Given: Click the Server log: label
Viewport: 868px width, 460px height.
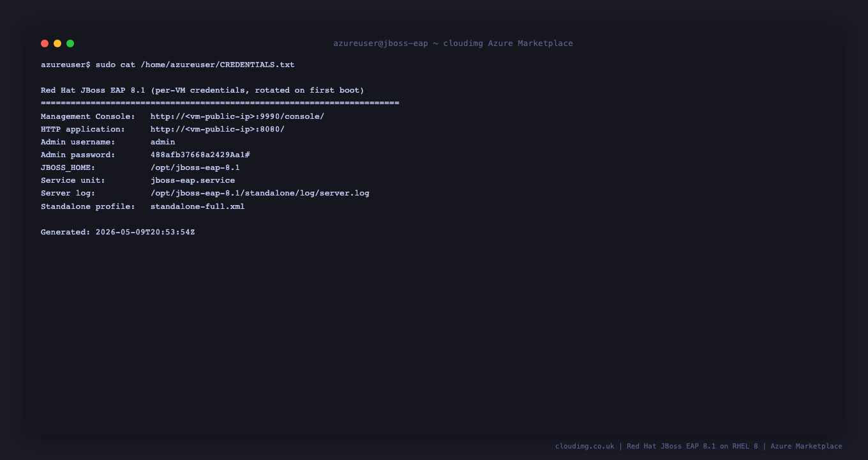Looking at the screenshot, I should pyautogui.click(x=68, y=193).
